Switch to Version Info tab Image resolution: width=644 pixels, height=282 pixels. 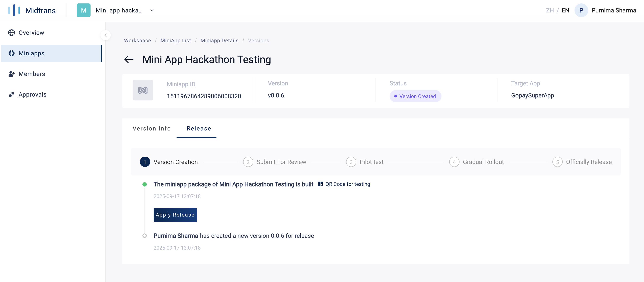click(x=151, y=129)
